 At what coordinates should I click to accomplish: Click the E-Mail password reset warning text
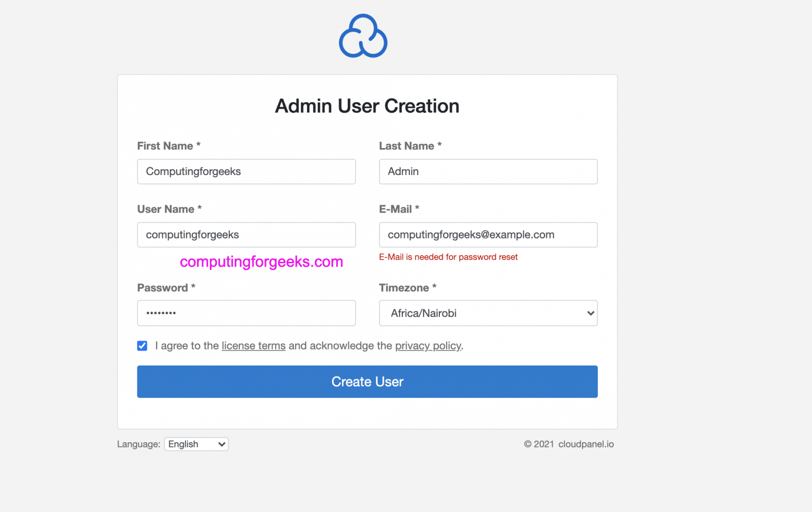pos(448,257)
